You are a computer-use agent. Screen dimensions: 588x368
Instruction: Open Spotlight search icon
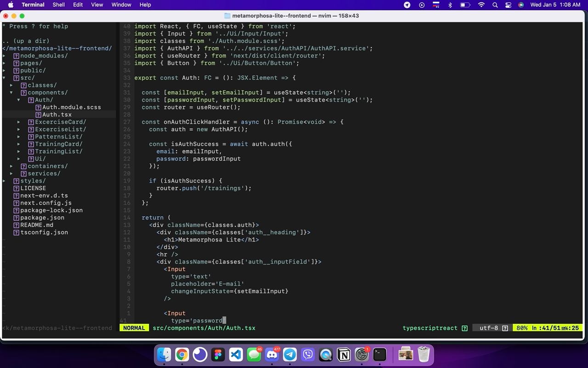click(495, 5)
